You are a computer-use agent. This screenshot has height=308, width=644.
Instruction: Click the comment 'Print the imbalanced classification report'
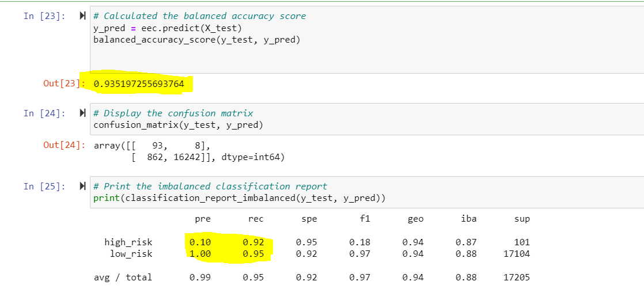pyautogui.click(x=210, y=187)
